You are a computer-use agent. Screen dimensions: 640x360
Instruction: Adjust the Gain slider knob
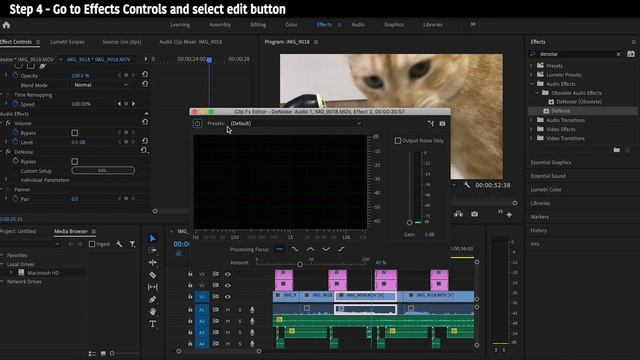[409, 222]
